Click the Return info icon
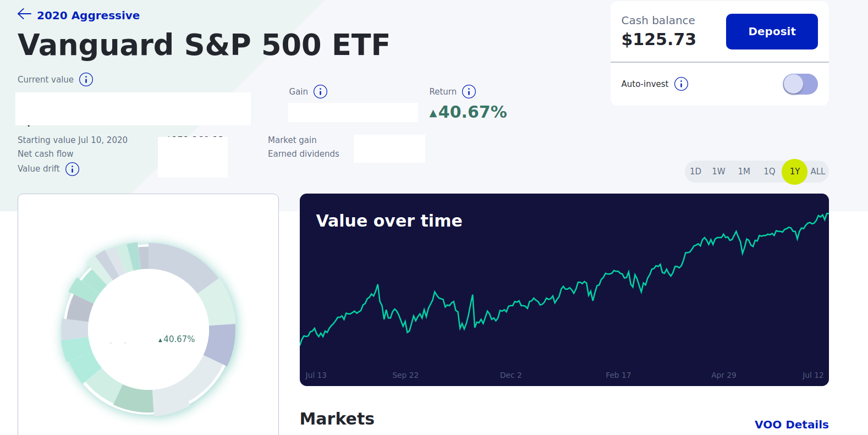 (469, 92)
